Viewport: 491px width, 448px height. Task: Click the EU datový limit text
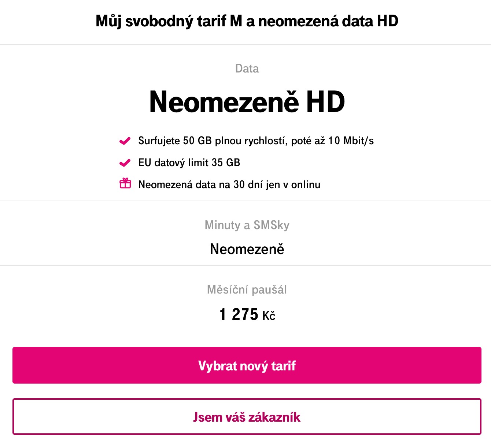173,163
